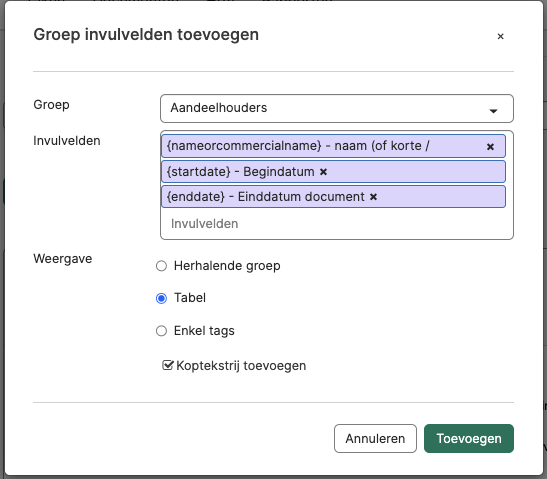Select the {enddate} - Einddatum document text

tap(265, 197)
